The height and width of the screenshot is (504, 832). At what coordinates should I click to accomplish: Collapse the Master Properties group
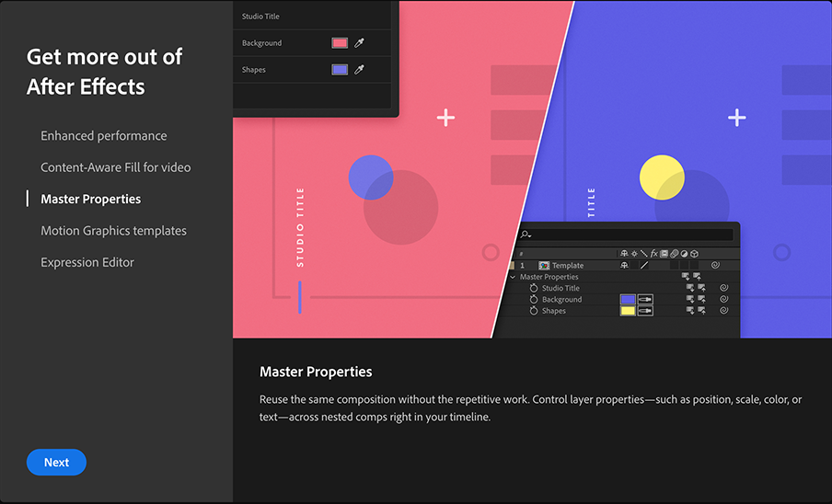point(513,277)
